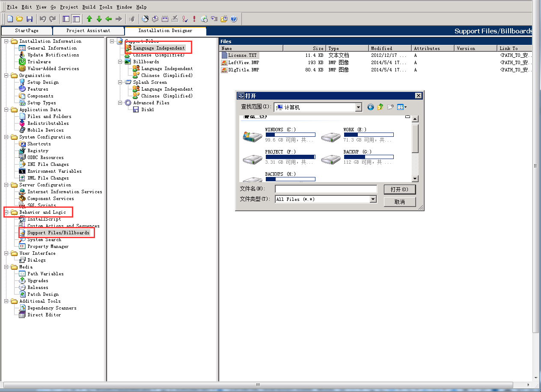
Task: Switch to the Project Assistant tab
Action: click(88, 31)
